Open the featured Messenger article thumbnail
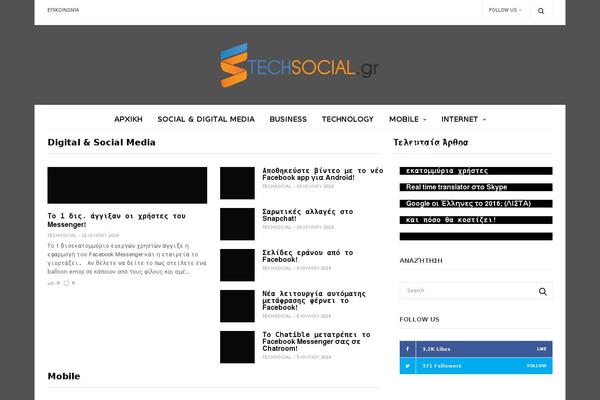Image resolution: width=600 pixels, height=400 pixels. (x=127, y=185)
